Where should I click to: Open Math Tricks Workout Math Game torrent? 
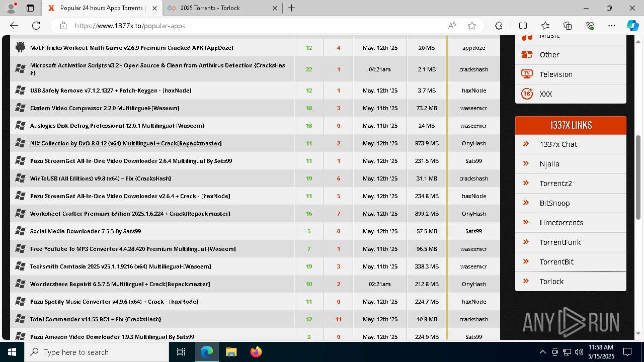[x=132, y=48]
